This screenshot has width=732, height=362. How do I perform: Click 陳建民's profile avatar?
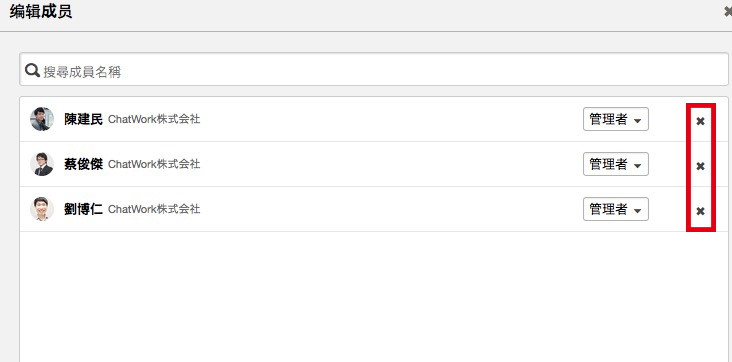pyautogui.click(x=42, y=119)
